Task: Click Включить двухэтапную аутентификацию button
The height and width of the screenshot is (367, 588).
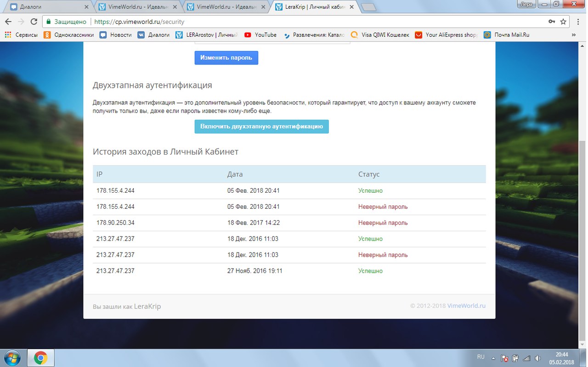Action: (x=261, y=126)
